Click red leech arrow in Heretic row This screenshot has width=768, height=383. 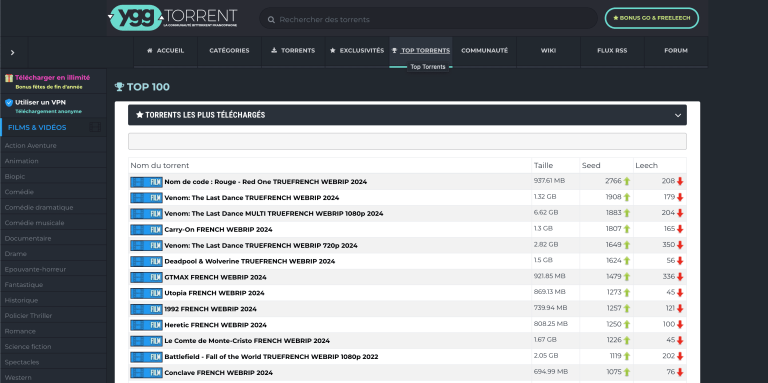680,325
